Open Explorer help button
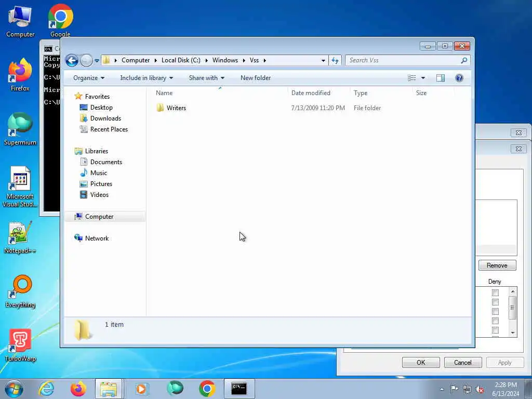The image size is (532, 399). click(x=459, y=78)
